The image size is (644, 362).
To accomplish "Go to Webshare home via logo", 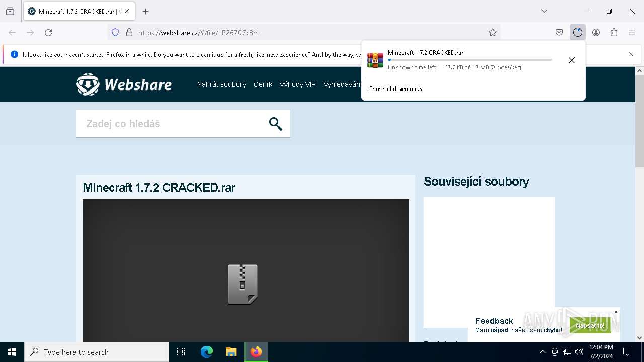I will tap(124, 84).
